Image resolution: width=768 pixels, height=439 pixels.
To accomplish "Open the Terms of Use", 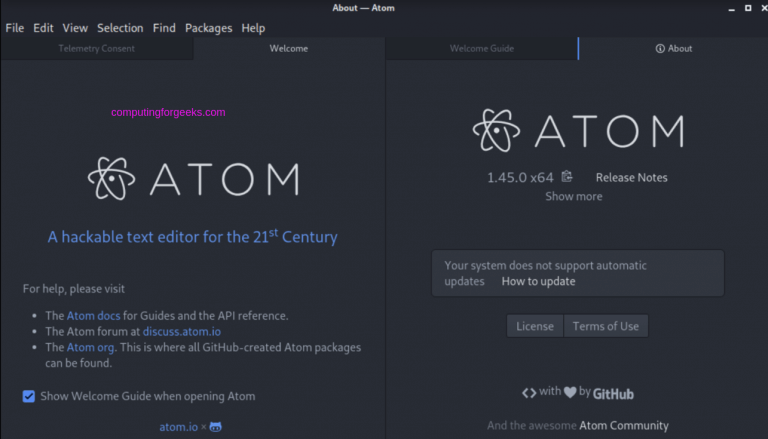I will (606, 326).
